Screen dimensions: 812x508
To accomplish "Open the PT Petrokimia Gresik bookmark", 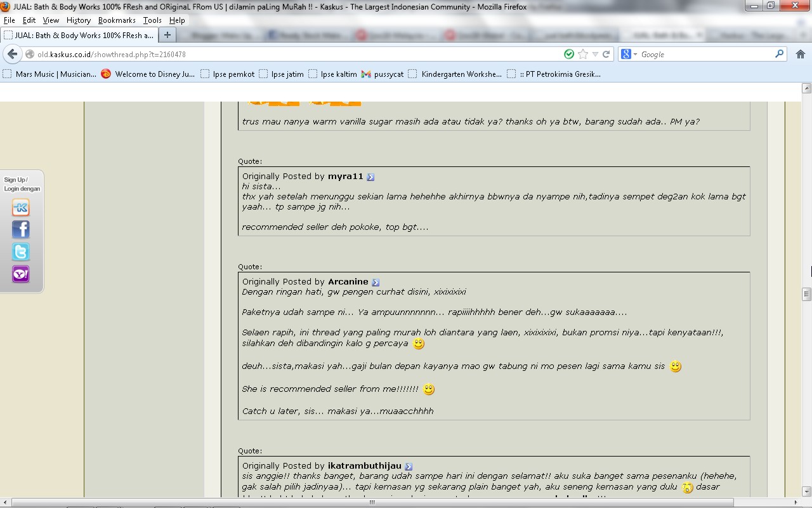I will 554,74.
